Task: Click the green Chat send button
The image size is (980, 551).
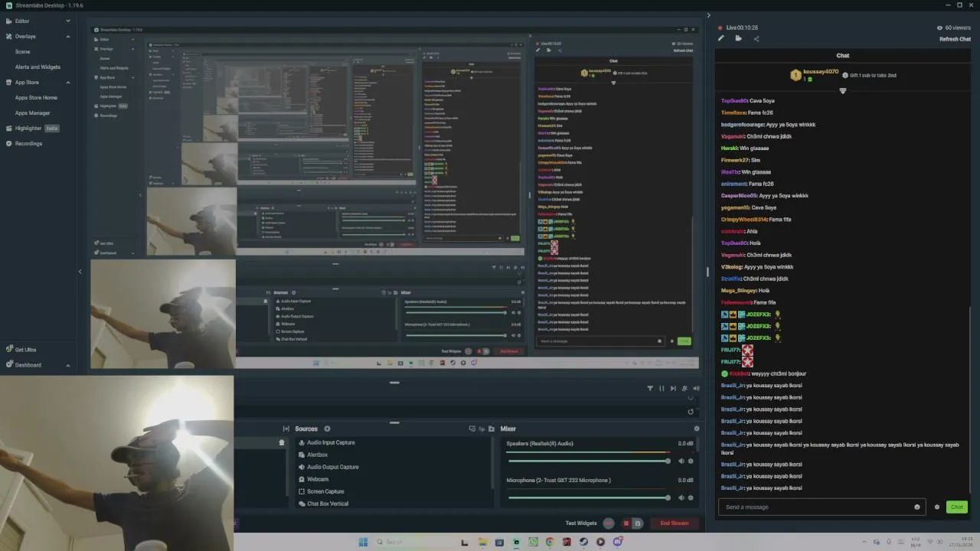Action: (957, 507)
